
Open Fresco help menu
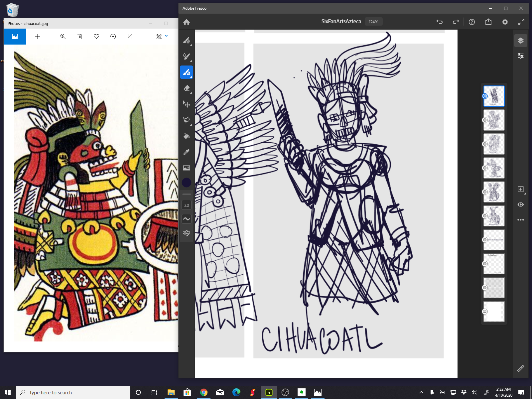[472, 22]
